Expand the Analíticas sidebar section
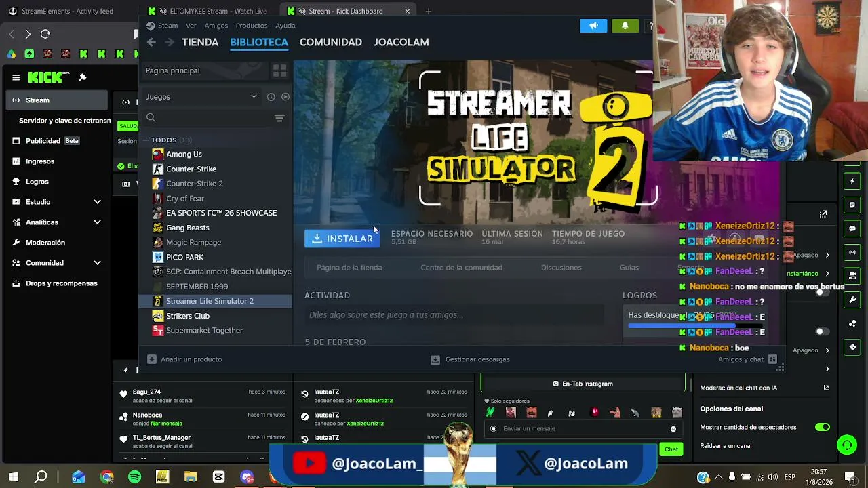 pyautogui.click(x=97, y=222)
